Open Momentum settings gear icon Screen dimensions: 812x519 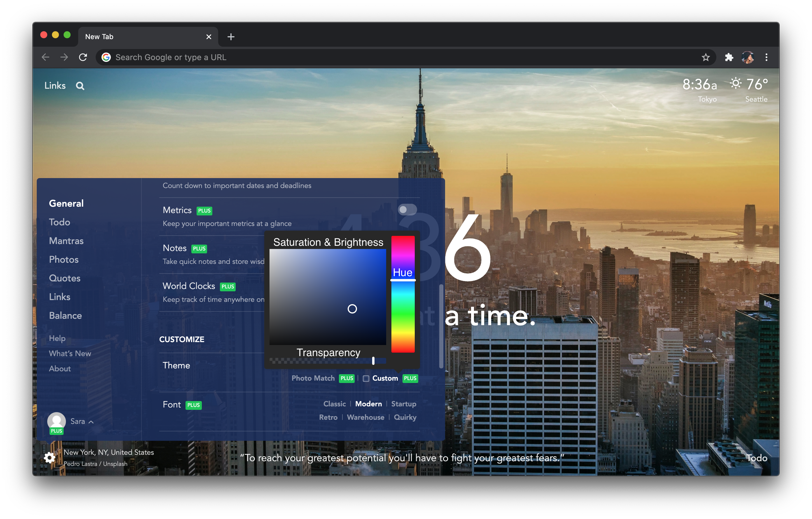click(50, 458)
